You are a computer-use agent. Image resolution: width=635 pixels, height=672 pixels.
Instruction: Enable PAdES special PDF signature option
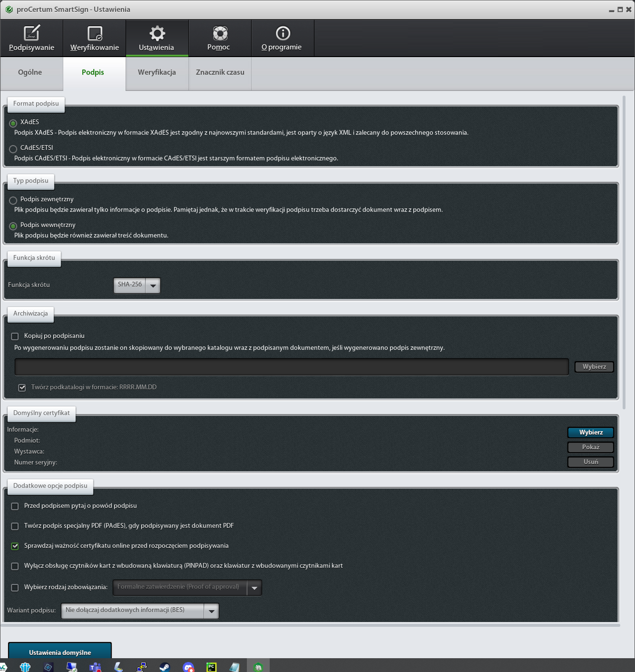[15, 526]
